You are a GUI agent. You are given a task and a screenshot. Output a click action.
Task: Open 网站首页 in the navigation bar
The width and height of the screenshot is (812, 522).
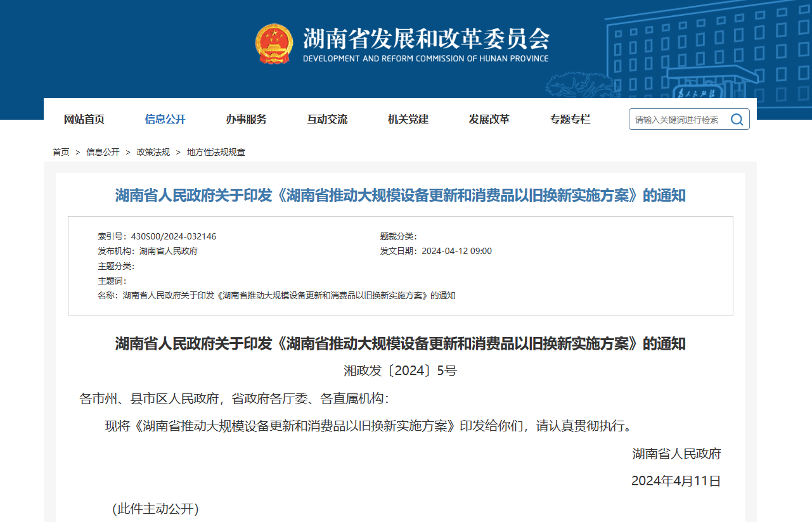(84, 119)
